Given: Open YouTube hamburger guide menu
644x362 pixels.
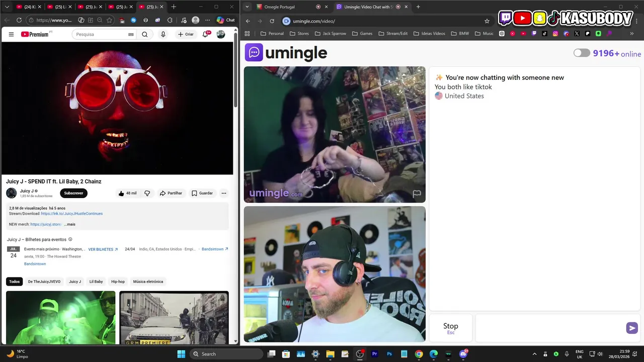Looking at the screenshot, I should [x=11, y=34].
